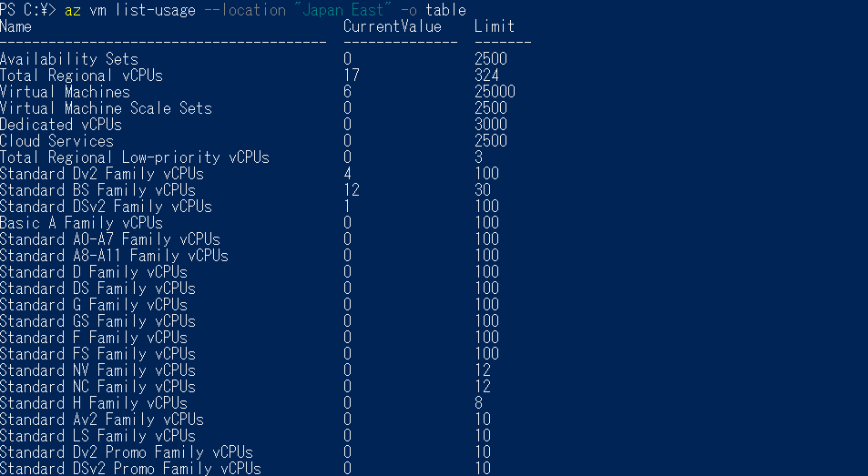Click the 'Basic A Family vCPUs' row
Screen dimensions: 868x476
(x=81, y=223)
